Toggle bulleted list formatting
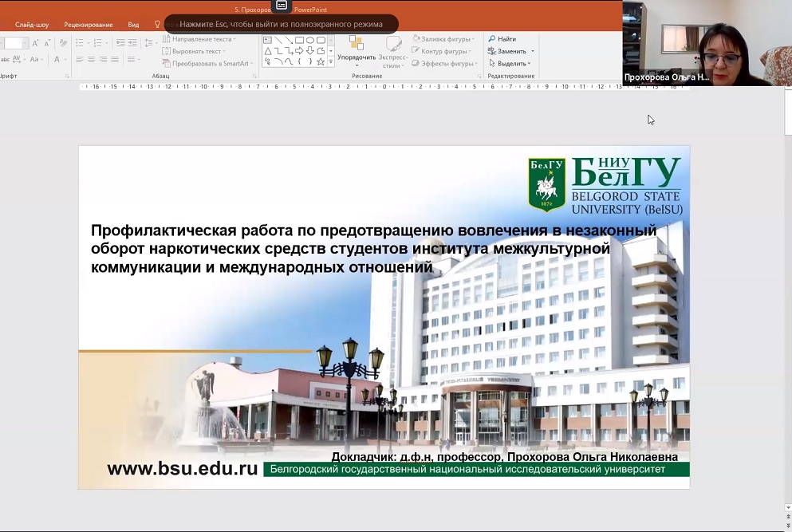Image resolution: width=792 pixels, height=532 pixels. click(x=81, y=43)
